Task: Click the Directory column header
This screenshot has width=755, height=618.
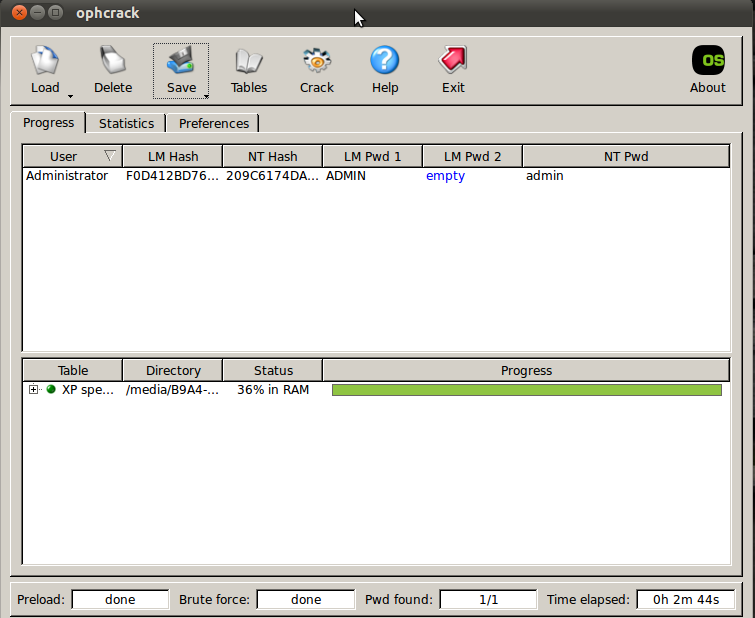Action: (173, 370)
